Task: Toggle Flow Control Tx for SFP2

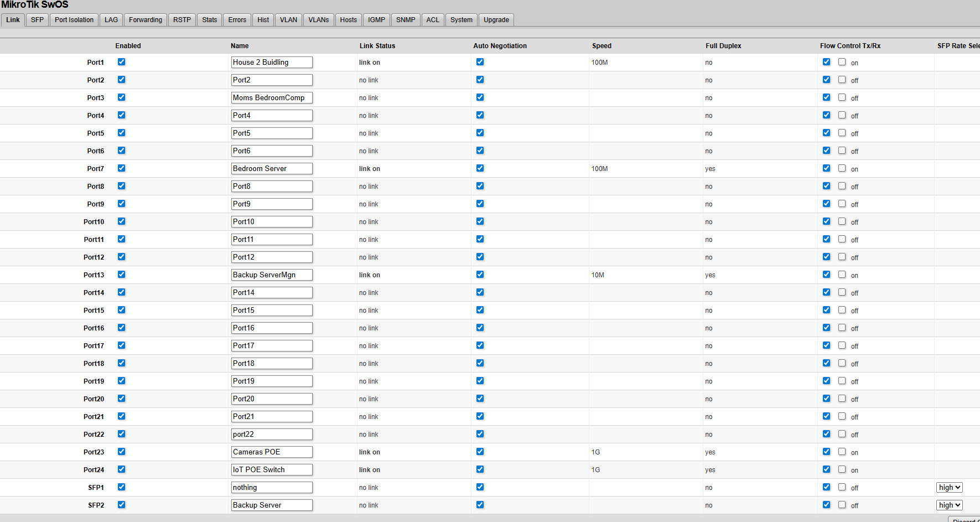Action: [827, 505]
